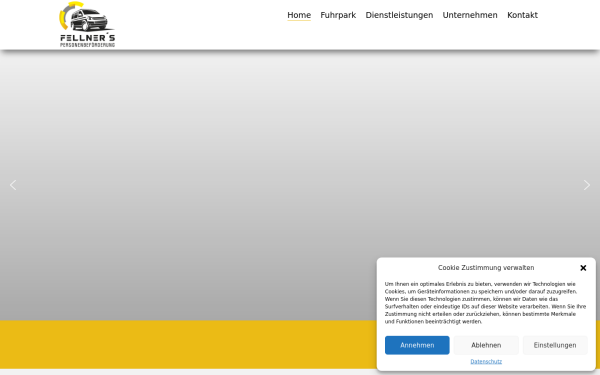Open cookie Einstellungen button
600x375 pixels.
point(555,345)
